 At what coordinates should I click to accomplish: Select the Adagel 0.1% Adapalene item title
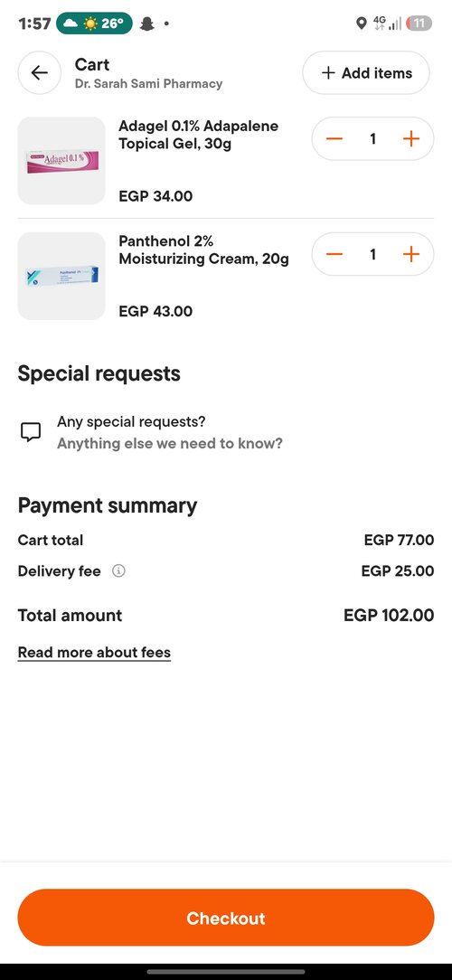coord(199,135)
